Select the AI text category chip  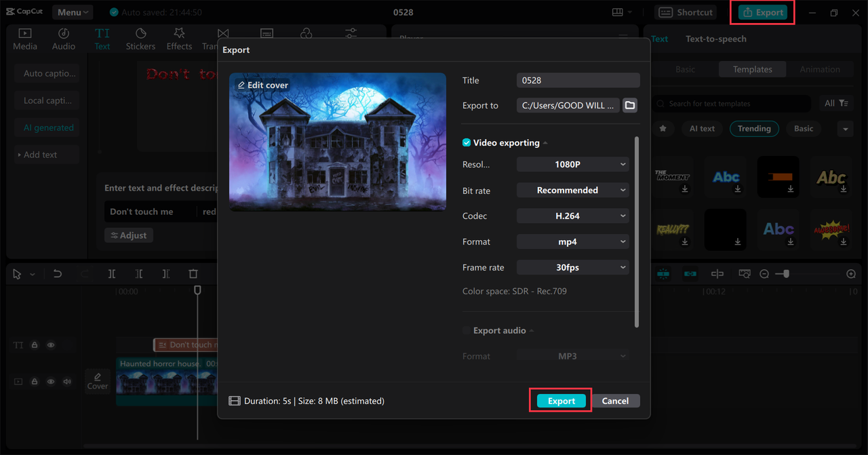click(x=702, y=128)
